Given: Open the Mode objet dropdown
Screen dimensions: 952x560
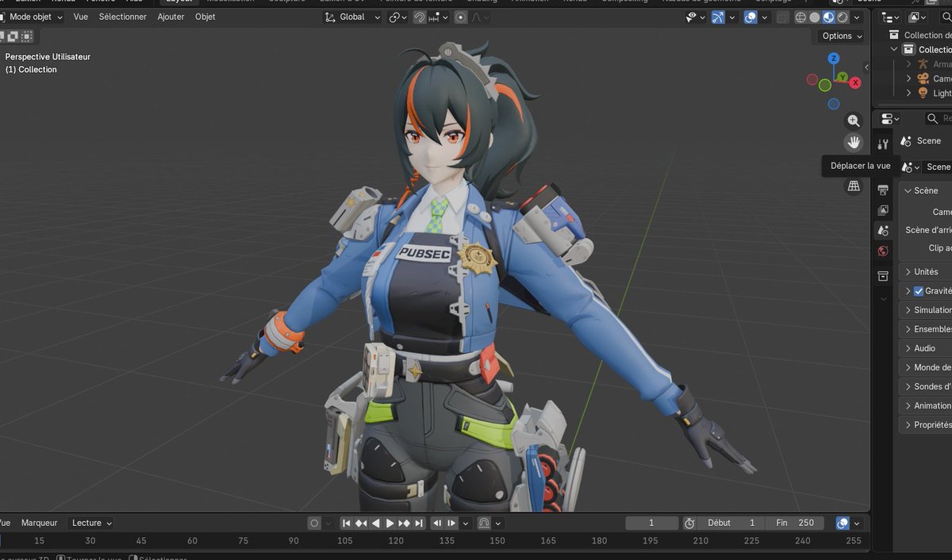Looking at the screenshot, I should coord(30,17).
